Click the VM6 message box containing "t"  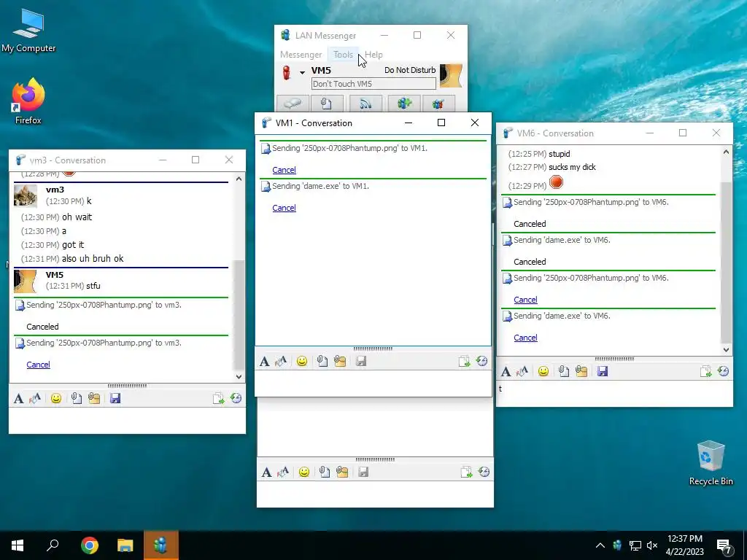point(614,393)
